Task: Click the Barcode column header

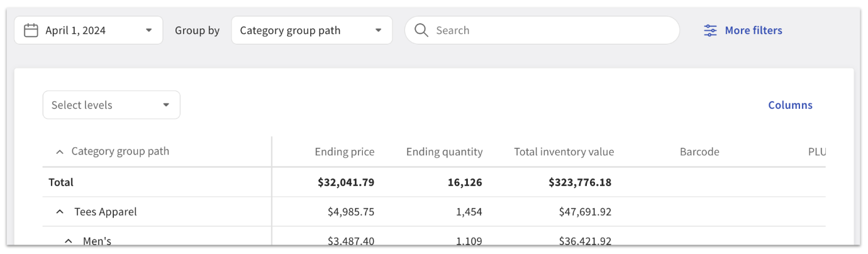Action: (699, 152)
